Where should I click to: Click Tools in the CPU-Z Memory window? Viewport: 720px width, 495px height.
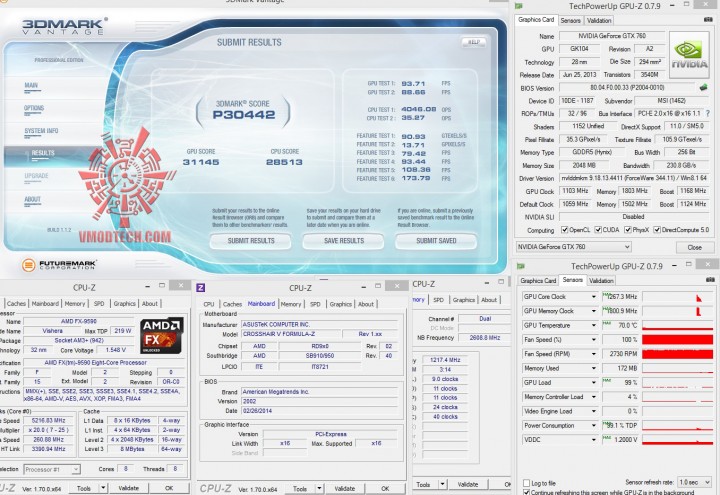[423, 484]
